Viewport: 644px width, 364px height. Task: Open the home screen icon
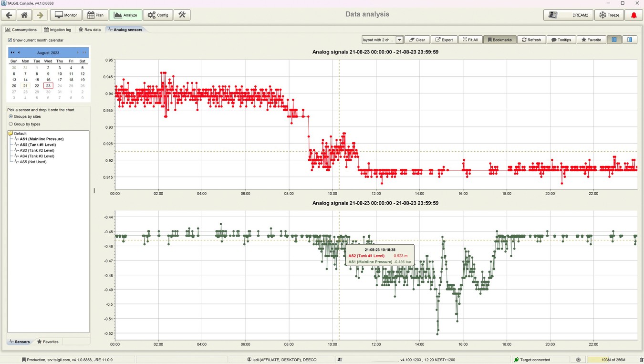(x=24, y=15)
